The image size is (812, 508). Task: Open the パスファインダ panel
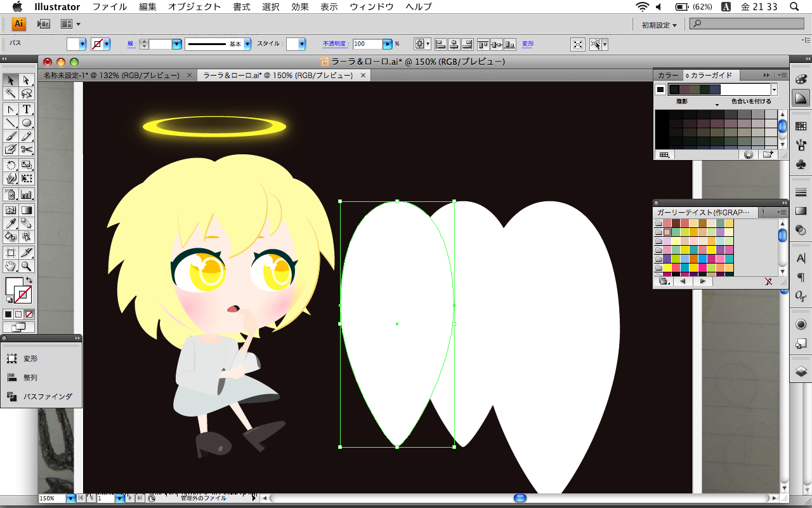(x=41, y=396)
